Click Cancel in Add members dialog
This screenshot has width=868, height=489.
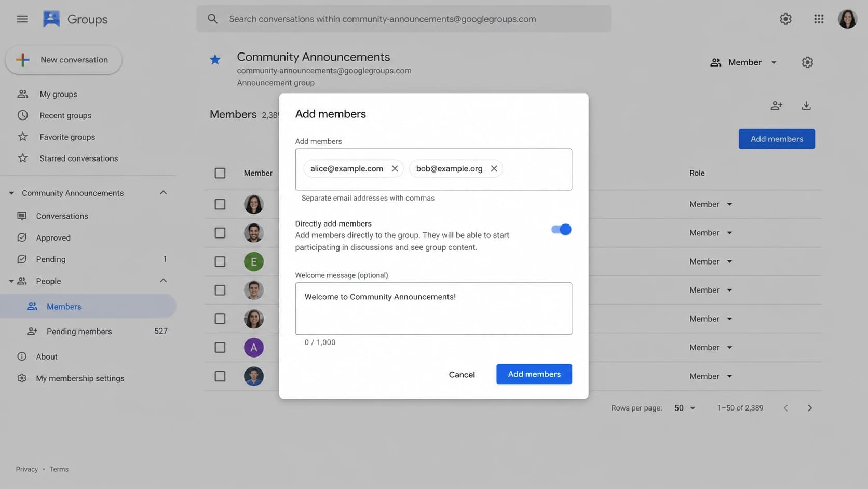tap(462, 375)
